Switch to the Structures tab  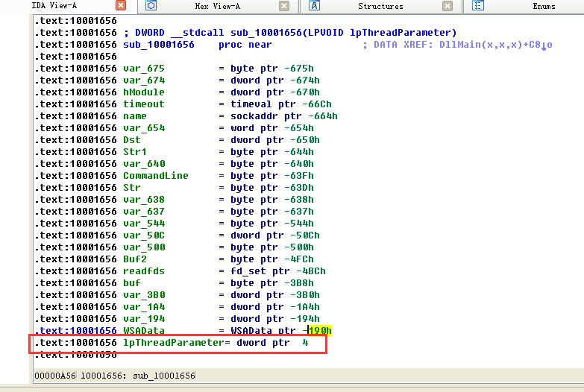coord(380,6)
